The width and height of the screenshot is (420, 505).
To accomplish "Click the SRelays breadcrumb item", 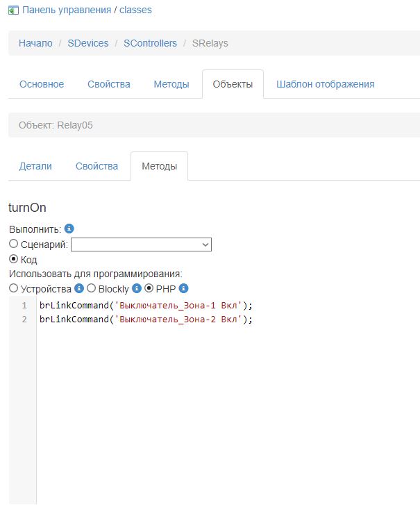I will coord(210,43).
